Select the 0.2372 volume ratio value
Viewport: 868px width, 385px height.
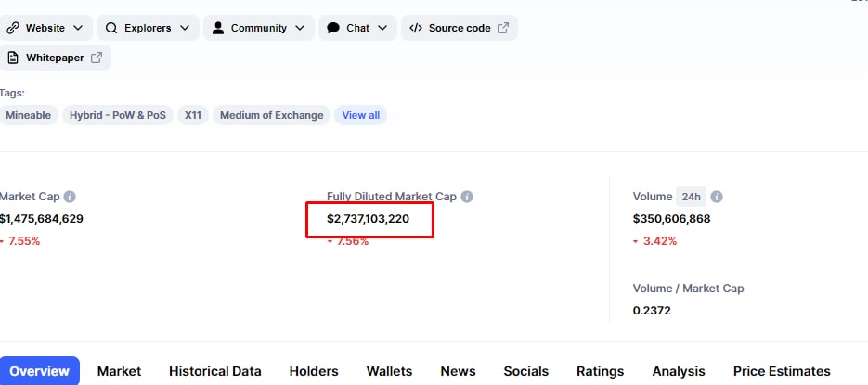(652, 311)
